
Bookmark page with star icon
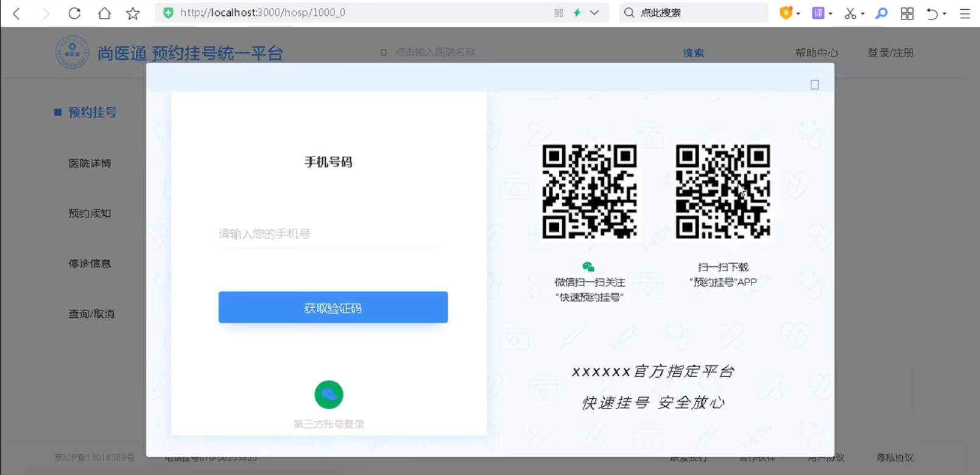click(x=133, y=13)
